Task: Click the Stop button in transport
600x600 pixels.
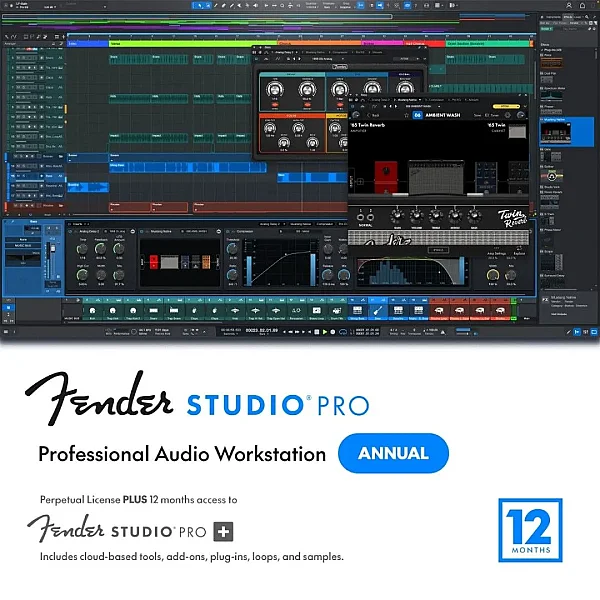Action: [316, 332]
